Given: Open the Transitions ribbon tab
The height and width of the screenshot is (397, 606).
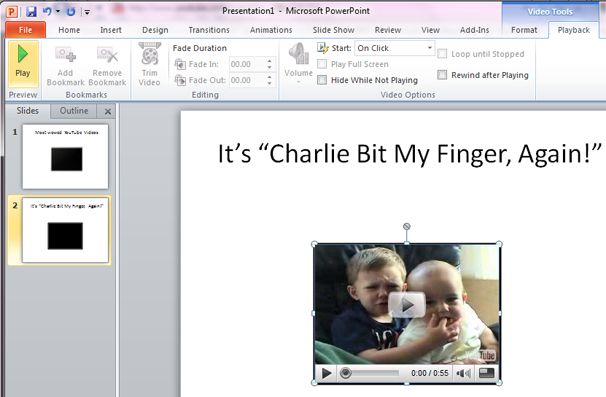Looking at the screenshot, I should [209, 30].
